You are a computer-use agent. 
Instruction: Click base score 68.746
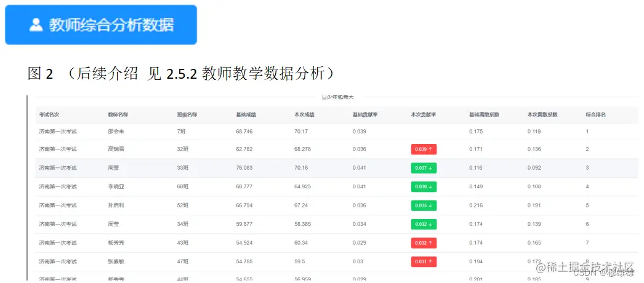click(x=244, y=132)
